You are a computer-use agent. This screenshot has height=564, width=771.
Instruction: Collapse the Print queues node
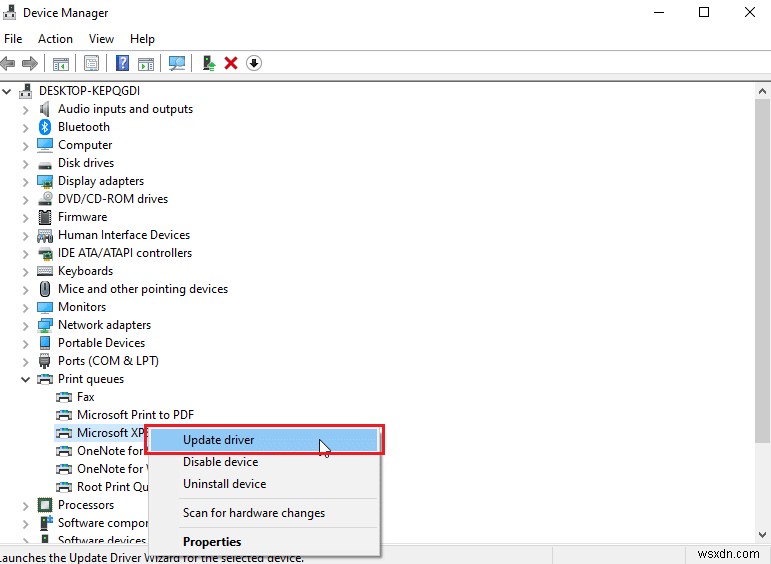26,379
